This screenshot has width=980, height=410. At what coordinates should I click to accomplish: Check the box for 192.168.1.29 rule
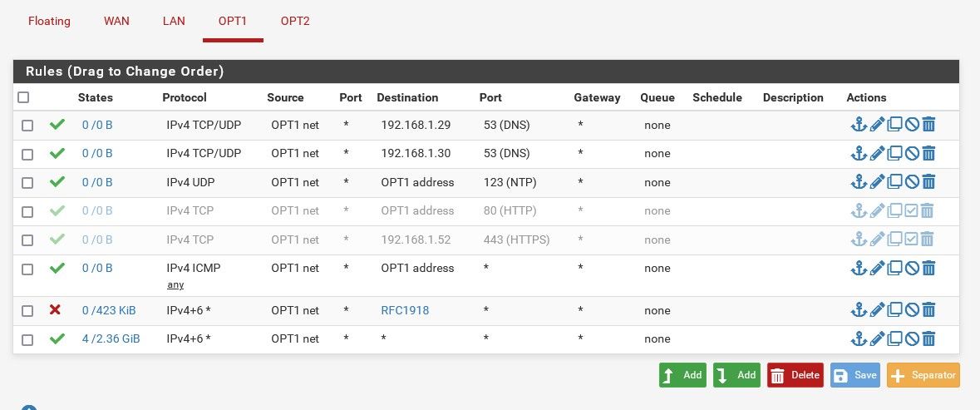pyautogui.click(x=27, y=126)
